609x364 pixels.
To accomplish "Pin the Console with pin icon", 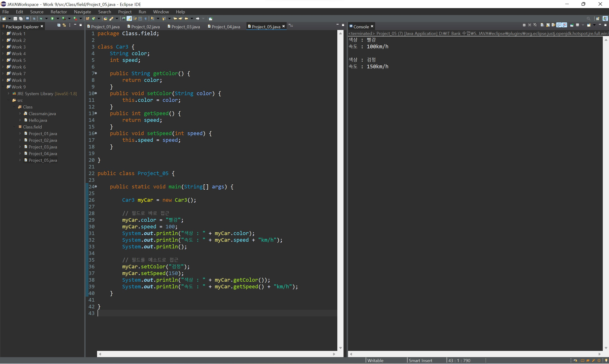I will click(572, 25).
